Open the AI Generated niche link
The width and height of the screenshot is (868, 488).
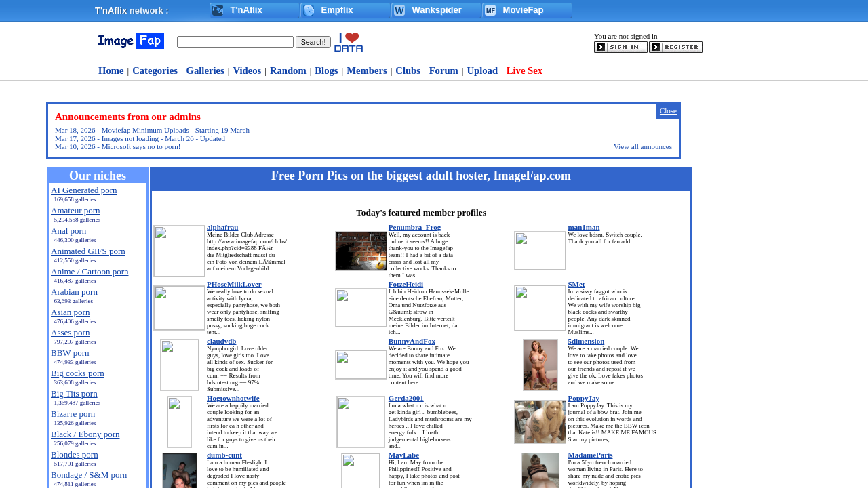click(x=84, y=190)
